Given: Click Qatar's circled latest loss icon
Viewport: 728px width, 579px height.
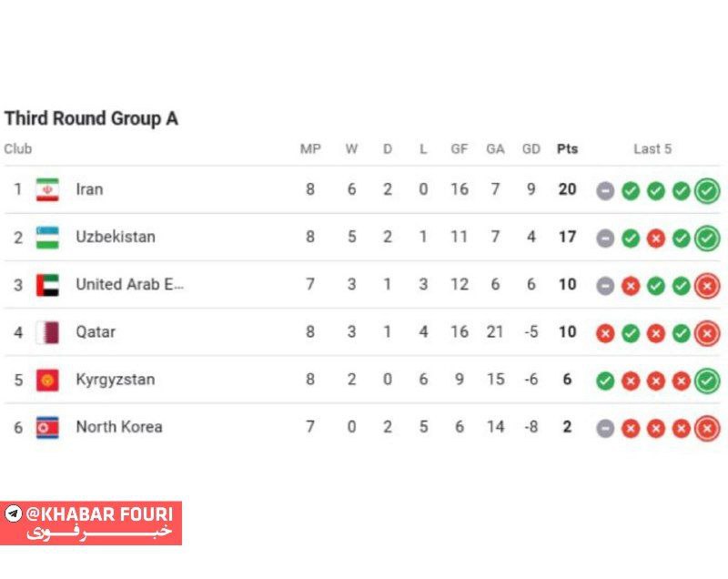Looking at the screenshot, I should (x=706, y=333).
